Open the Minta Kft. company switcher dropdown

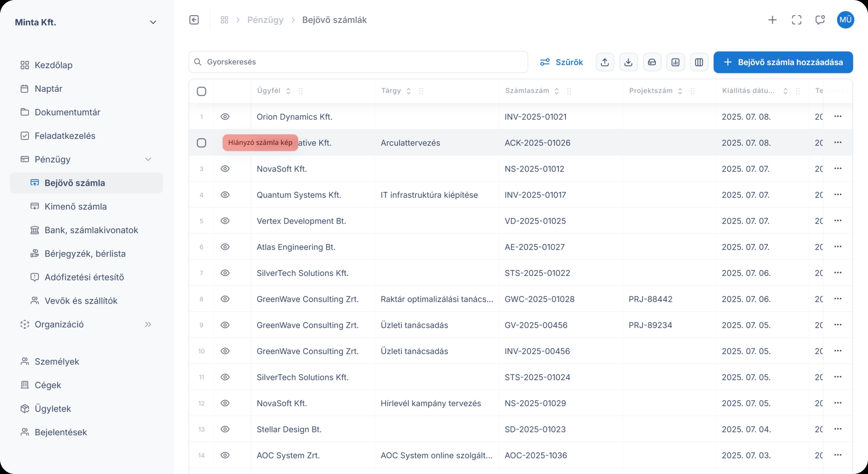coord(153,22)
